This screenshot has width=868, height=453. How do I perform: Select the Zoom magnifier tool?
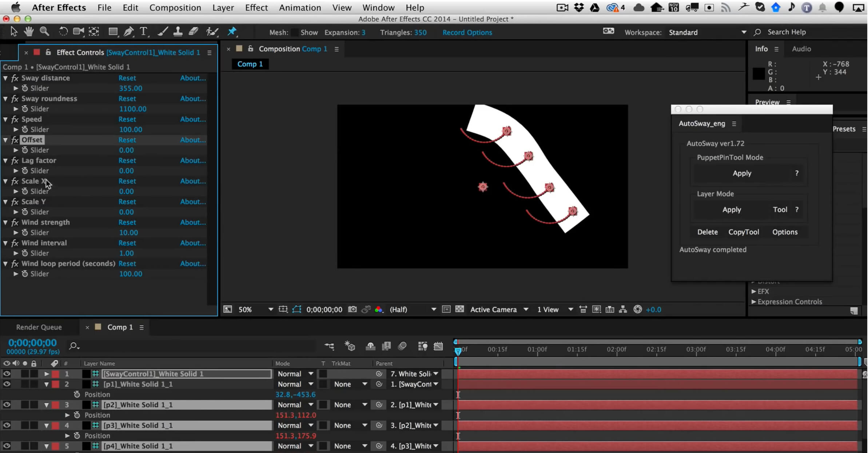(x=44, y=32)
